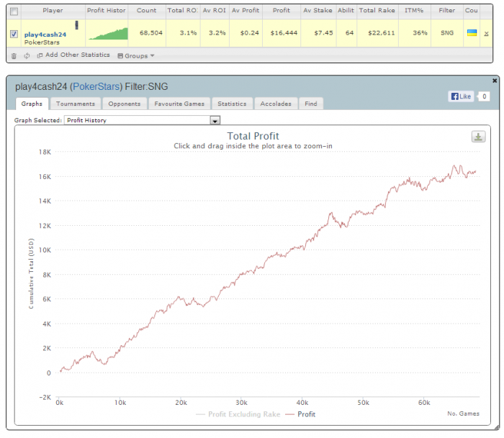Click Add Other Statistics
The image size is (504, 438).
pyautogui.click(x=73, y=55)
